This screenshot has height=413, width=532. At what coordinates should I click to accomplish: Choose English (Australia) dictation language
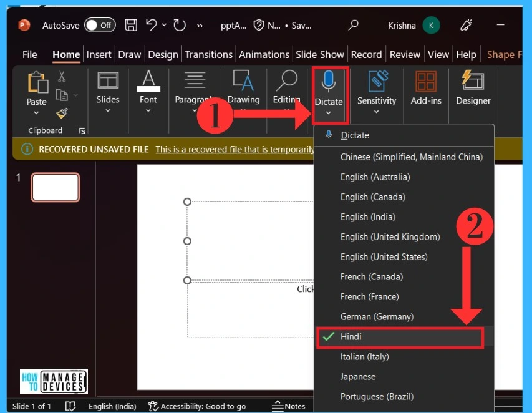click(404, 177)
